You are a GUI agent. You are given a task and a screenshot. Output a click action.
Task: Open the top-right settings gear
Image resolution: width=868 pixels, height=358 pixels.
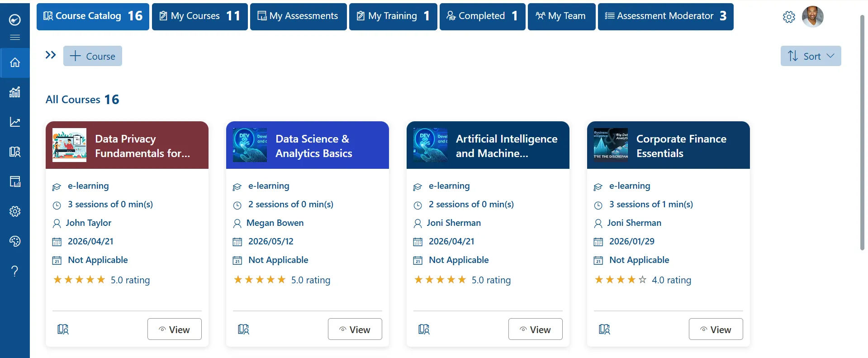pyautogui.click(x=789, y=17)
